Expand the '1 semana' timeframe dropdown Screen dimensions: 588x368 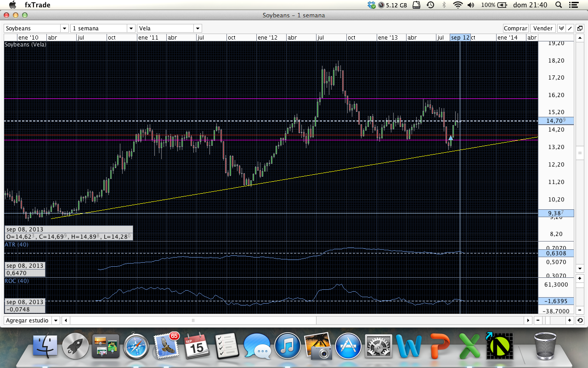point(131,29)
